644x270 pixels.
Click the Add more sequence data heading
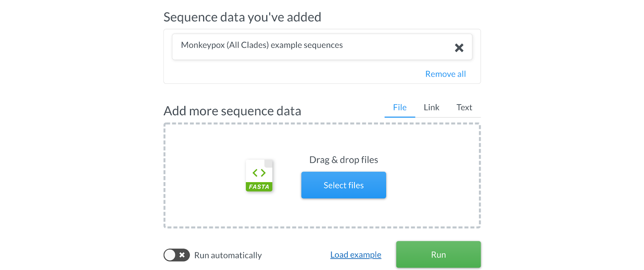(232, 111)
